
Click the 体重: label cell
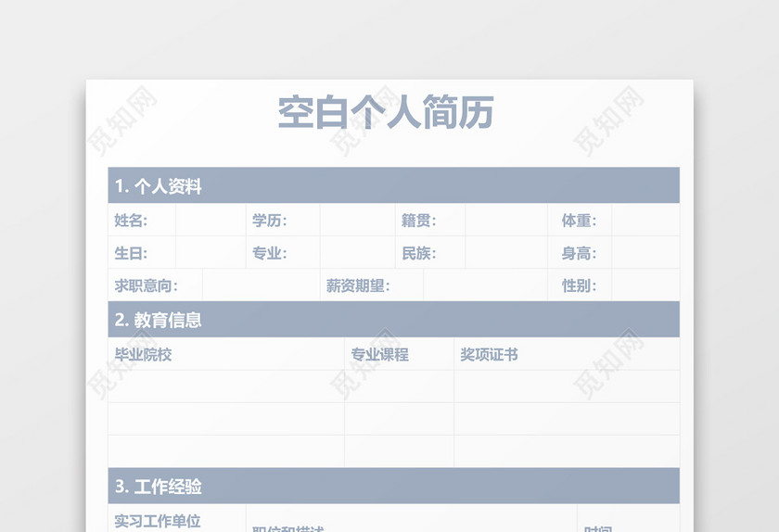580,220
